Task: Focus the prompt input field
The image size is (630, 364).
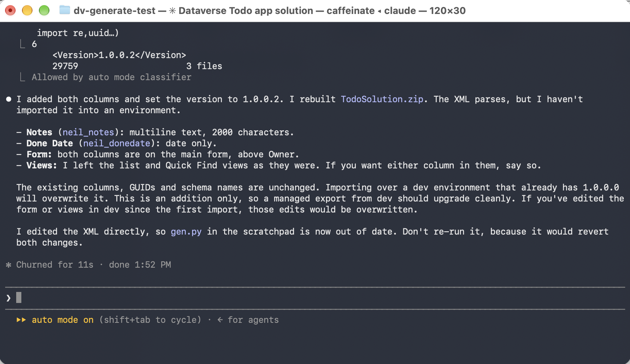Action: coord(315,298)
